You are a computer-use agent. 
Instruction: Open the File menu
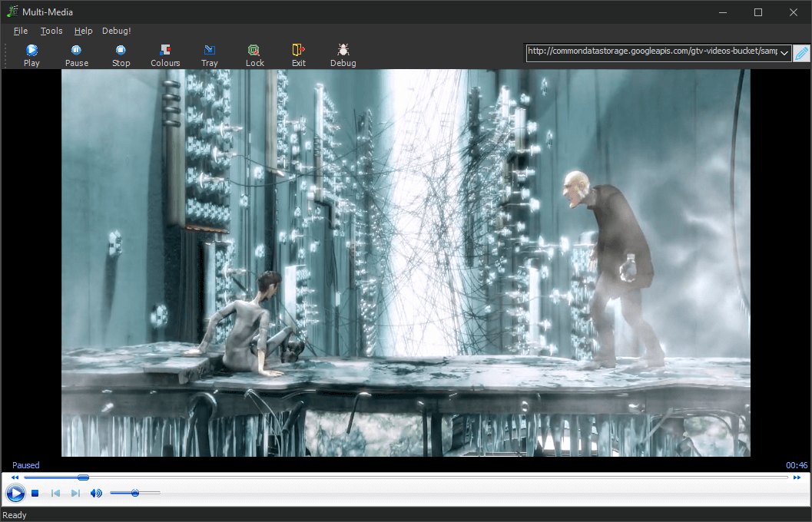pos(21,31)
